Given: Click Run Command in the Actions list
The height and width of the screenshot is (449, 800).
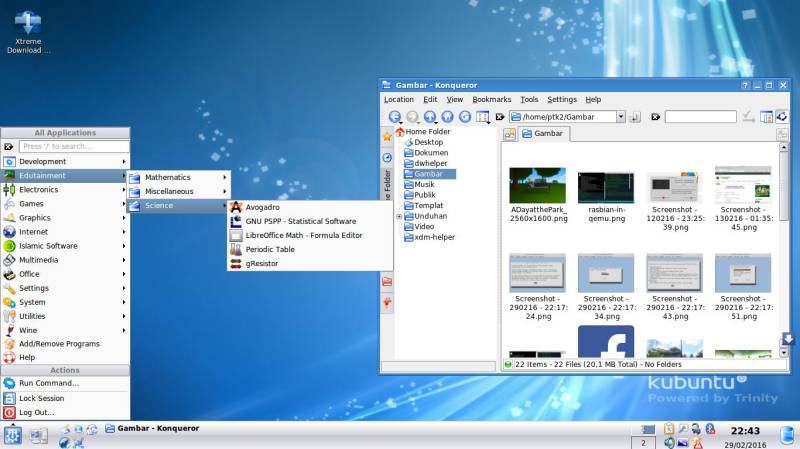Looking at the screenshot, I should click(48, 383).
